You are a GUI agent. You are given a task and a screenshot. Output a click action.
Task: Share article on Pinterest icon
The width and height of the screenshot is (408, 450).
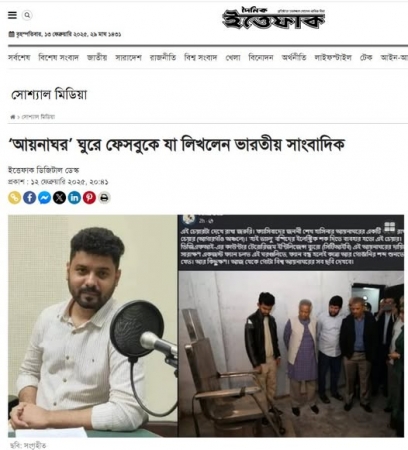[89, 198]
